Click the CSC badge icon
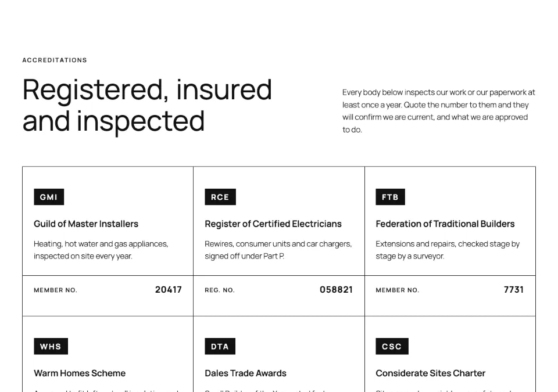The height and width of the screenshot is (392, 558). (x=392, y=346)
